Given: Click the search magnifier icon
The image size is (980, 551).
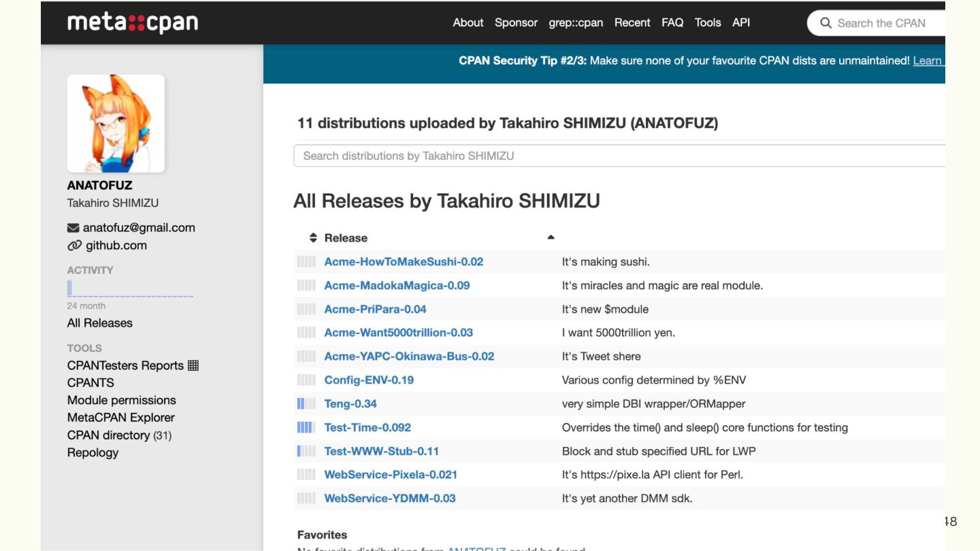Looking at the screenshot, I should point(826,23).
